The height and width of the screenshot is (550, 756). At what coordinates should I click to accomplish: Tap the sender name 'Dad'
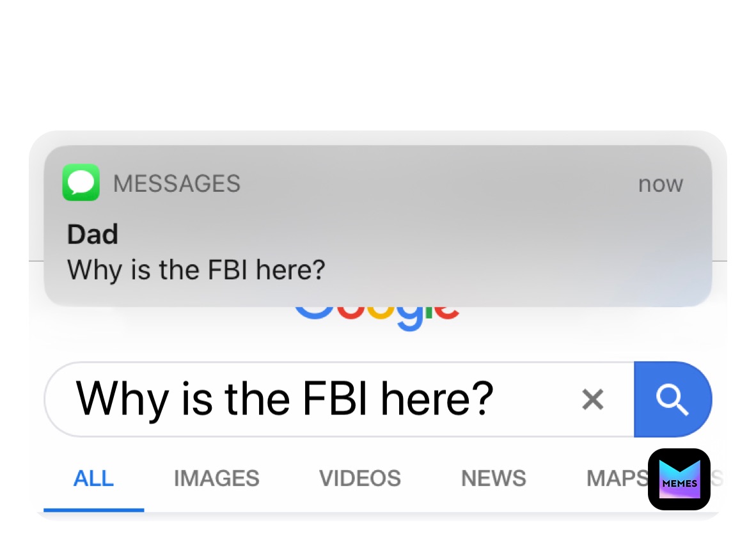coord(92,234)
